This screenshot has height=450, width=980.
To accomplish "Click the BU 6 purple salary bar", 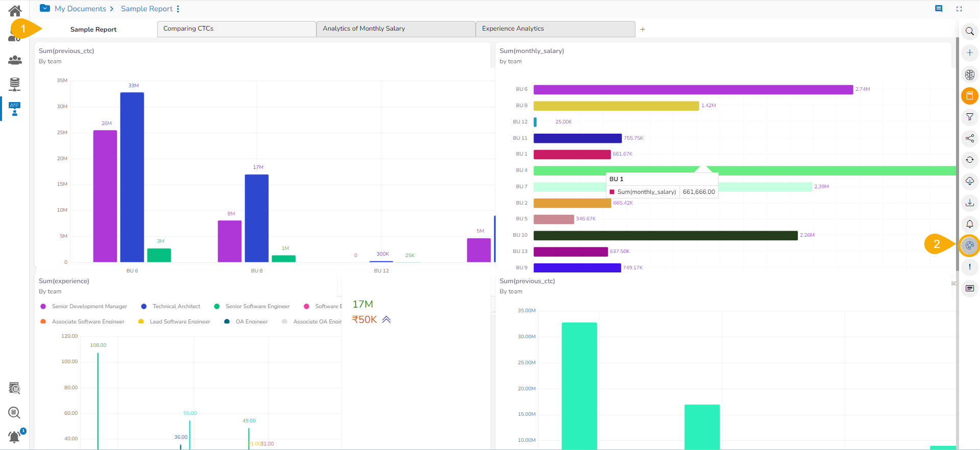I will (x=693, y=90).
